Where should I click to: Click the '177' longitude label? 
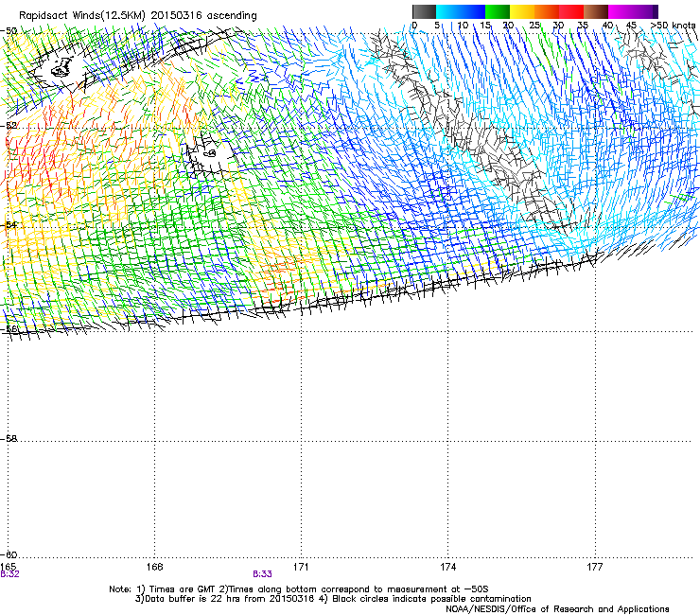tap(595, 567)
